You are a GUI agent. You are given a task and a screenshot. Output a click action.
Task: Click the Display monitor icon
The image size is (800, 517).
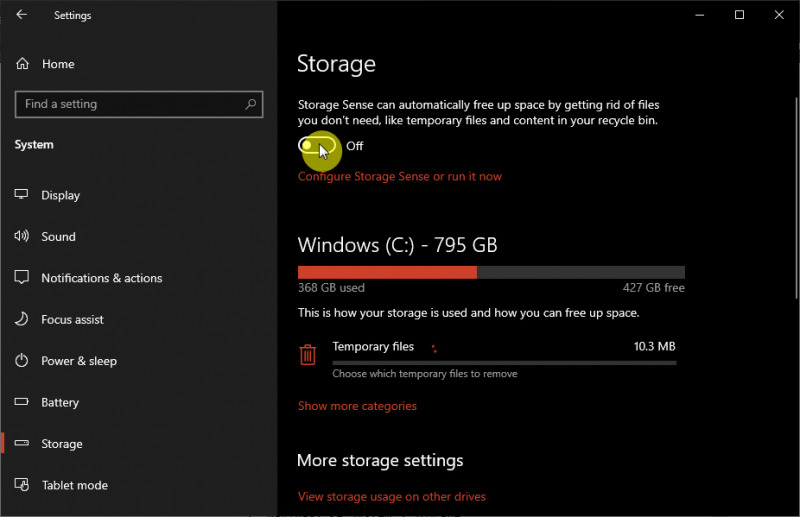(22, 195)
